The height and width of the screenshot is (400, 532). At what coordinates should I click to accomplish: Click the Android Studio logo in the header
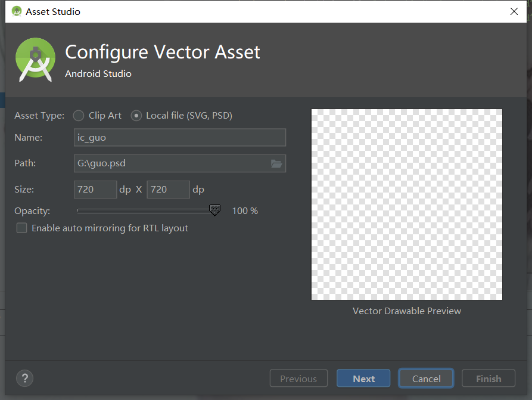coord(35,60)
